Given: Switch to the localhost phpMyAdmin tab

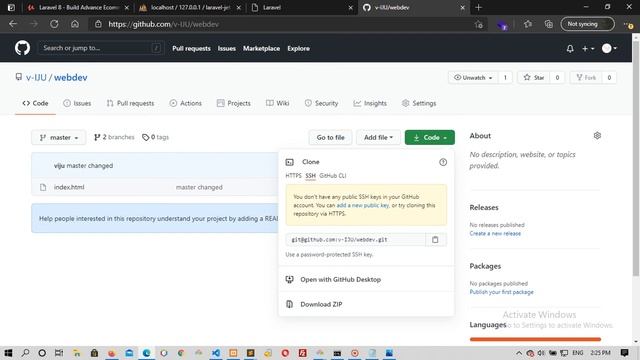Looking at the screenshot, I should [190, 7].
